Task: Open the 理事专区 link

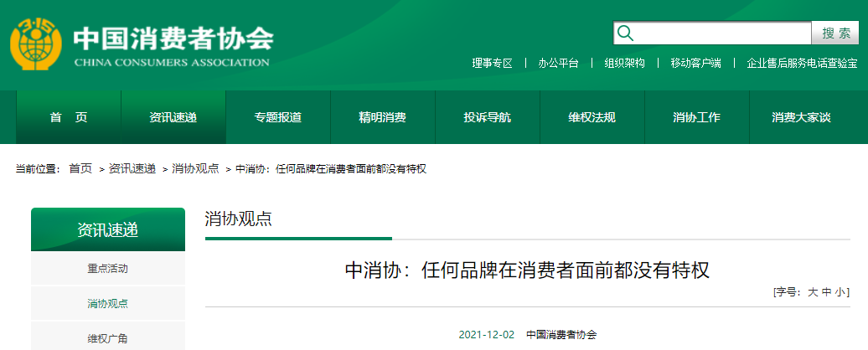Action: [492, 64]
